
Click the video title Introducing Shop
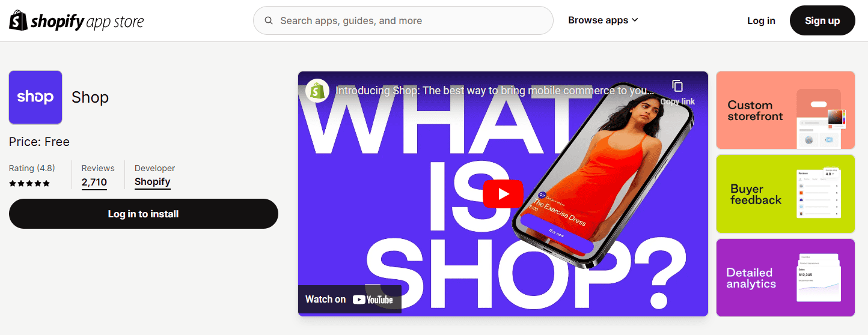[495, 91]
